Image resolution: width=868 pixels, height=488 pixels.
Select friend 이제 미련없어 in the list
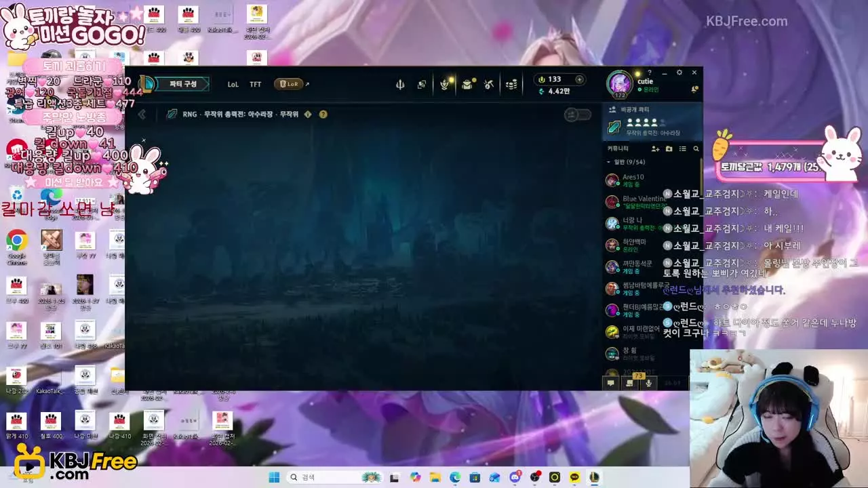point(652,332)
